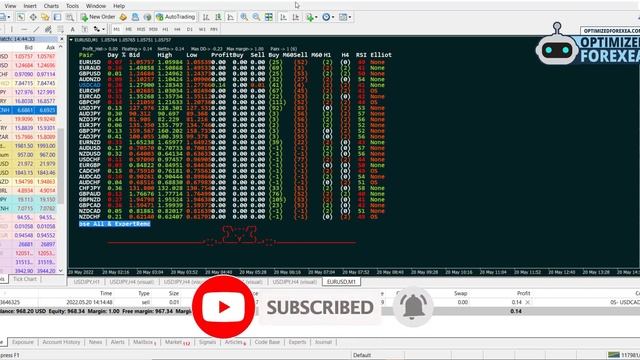
Task: Open the Strategy Tester icon
Action: coord(70,17)
